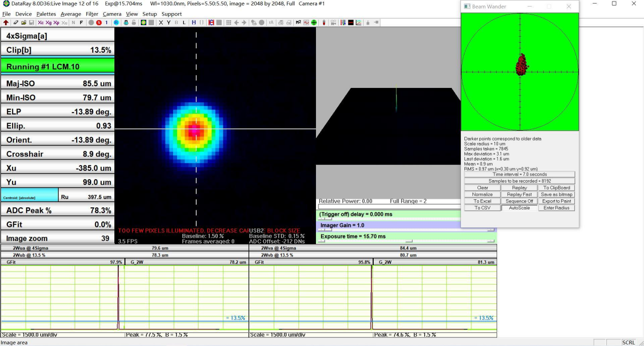The height and width of the screenshot is (346, 644).
Task: Click the red S stop icon
Action: [x=99, y=23]
